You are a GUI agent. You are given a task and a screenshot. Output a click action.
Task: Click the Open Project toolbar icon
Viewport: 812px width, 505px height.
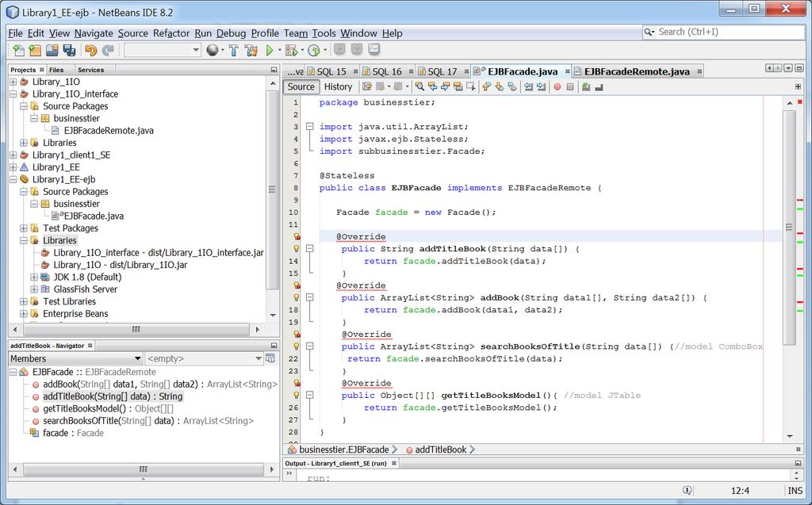(x=52, y=50)
